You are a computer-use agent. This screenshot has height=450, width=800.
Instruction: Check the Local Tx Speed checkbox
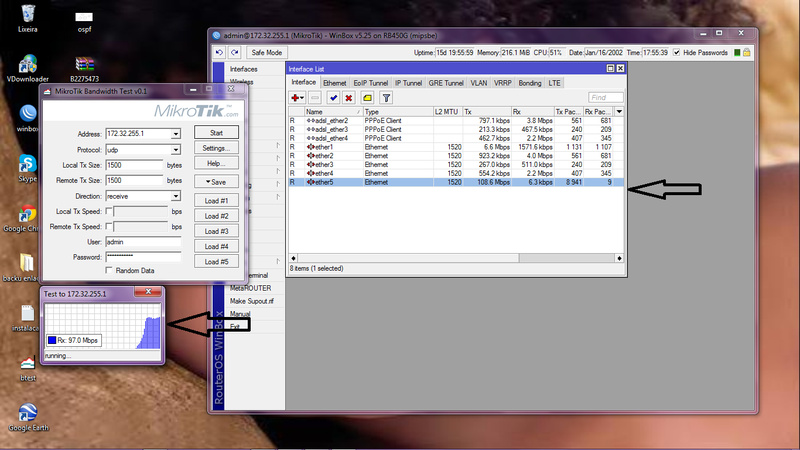coord(111,211)
